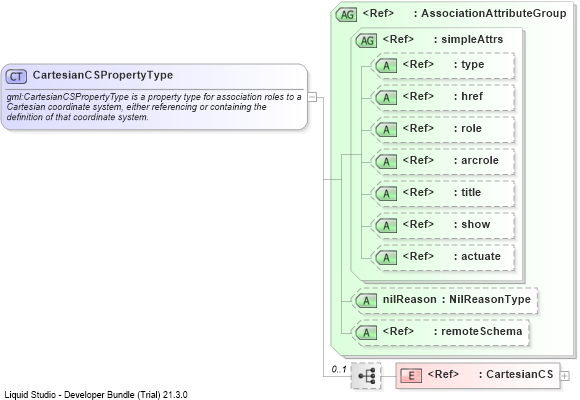Click the 0..1 cardinality label

pyautogui.click(x=339, y=369)
